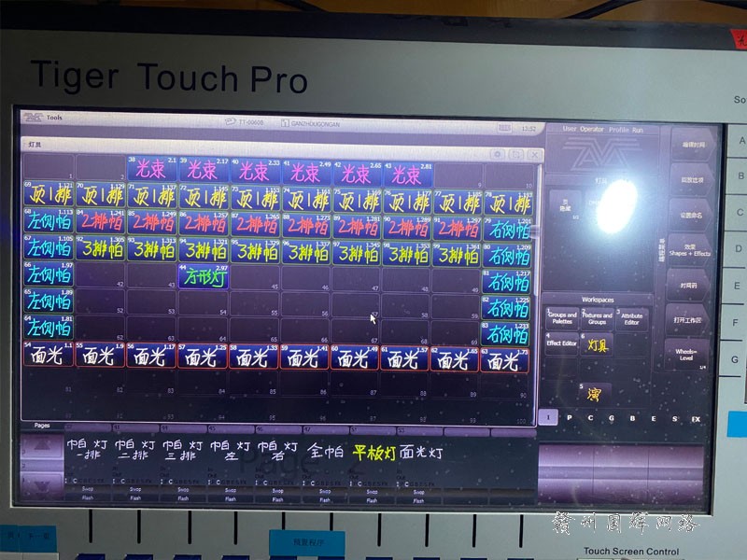
Task: Swop the 平板灯 playback
Action: pyautogui.click(x=372, y=492)
